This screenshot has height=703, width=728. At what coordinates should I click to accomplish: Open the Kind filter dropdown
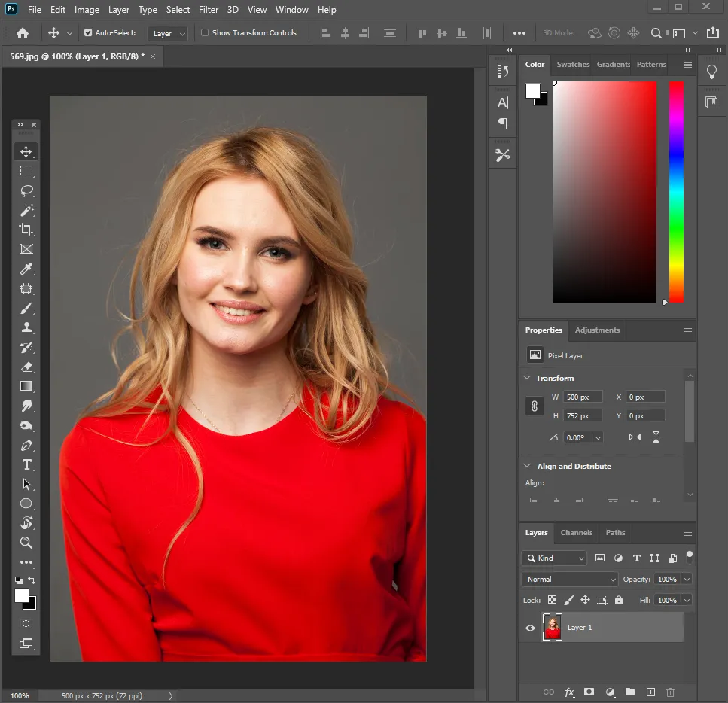(x=554, y=558)
